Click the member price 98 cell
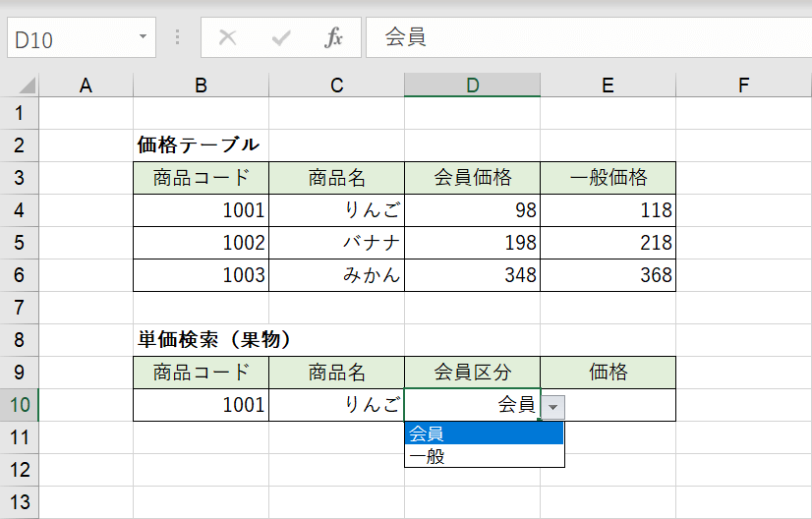The image size is (812, 519). 472,210
